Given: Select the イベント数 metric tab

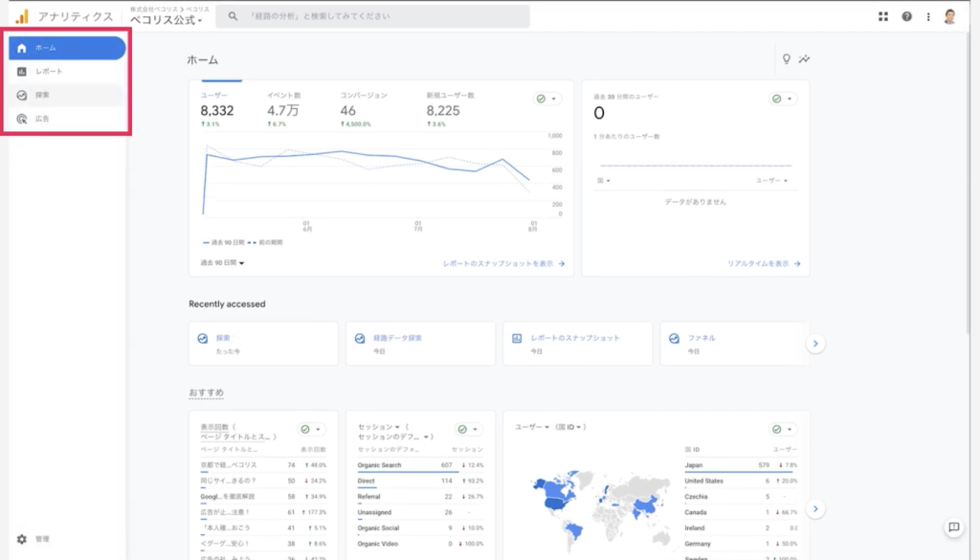Looking at the screenshot, I should [x=283, y=110].
